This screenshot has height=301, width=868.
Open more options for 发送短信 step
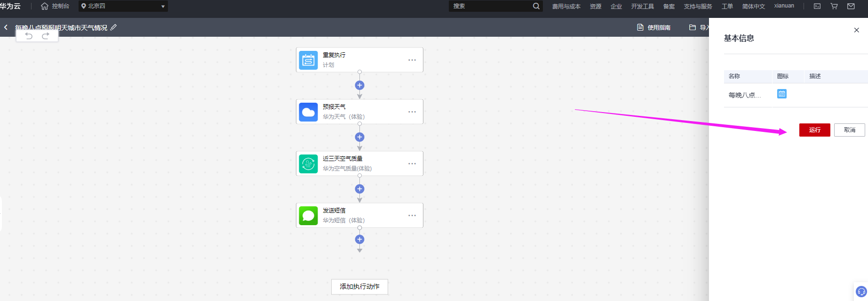pyautogui.click(x=412, y=215)
